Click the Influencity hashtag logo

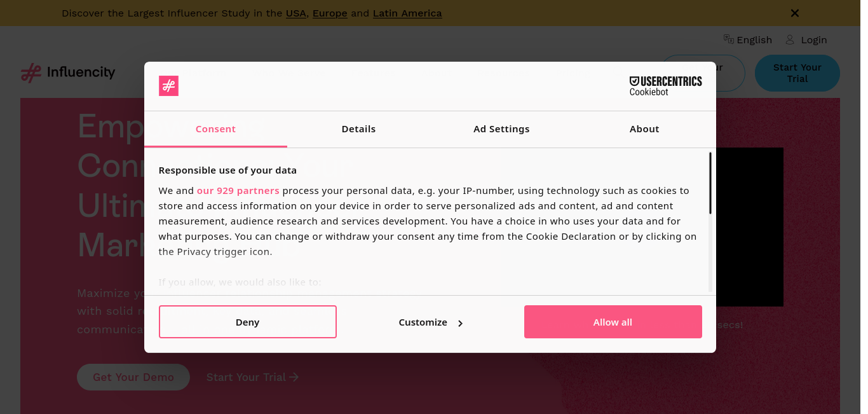click(31, 73)
